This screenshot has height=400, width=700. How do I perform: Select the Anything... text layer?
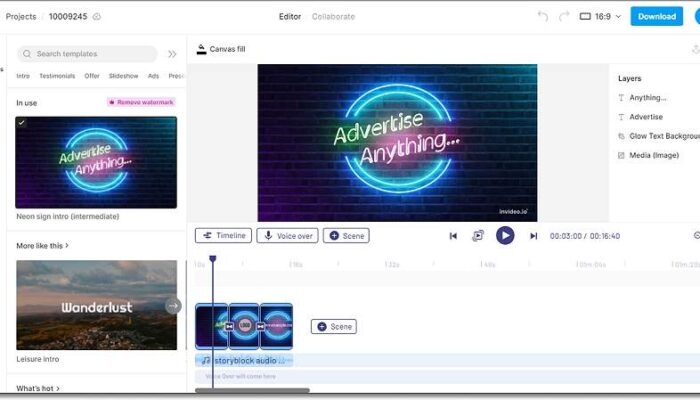[647, 98]
